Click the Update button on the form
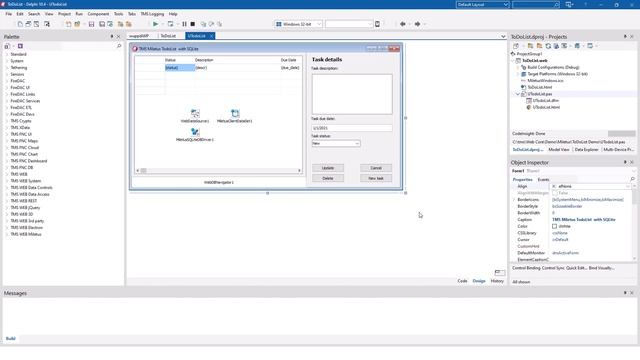This screenshot has height=360, width=640. pyautogui.click(x=328, y=168)
